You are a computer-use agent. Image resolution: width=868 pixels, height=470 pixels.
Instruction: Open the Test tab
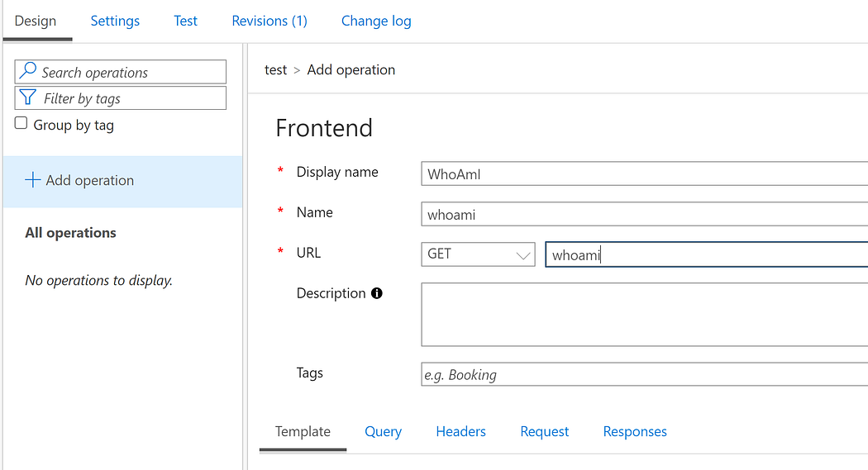tap(186, 21)
